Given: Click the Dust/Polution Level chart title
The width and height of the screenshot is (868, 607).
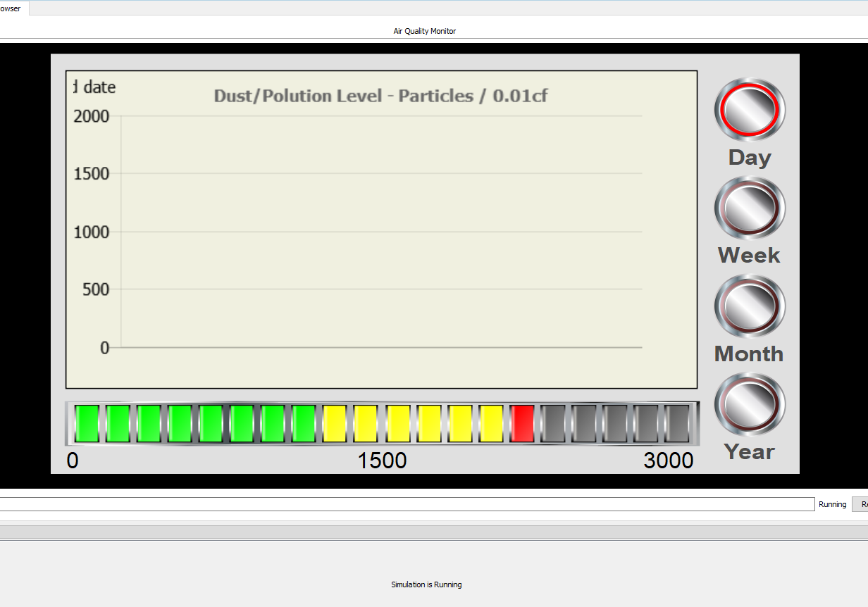Looking at the screenshot, I should click(381, 96).
